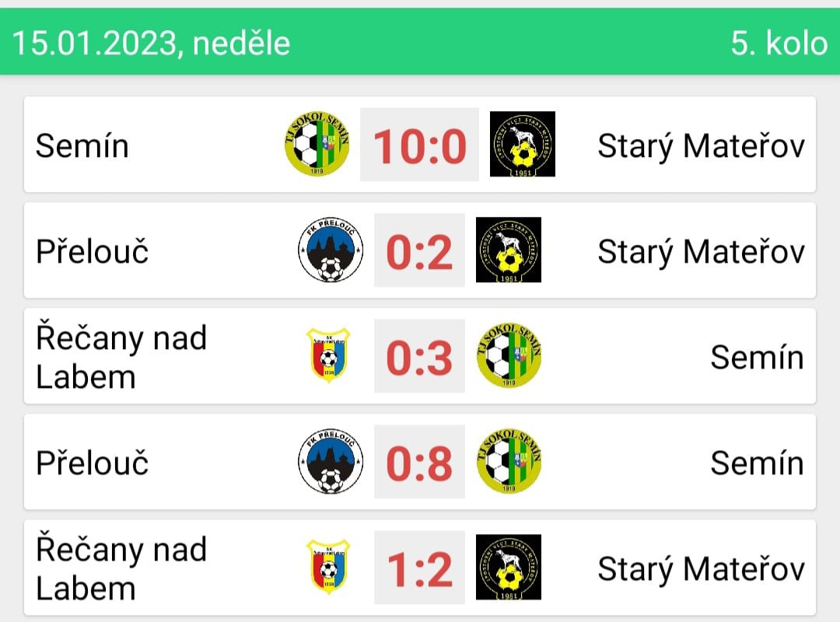This screenshot has width=840, height=622.
Task: Click the 15.01.2023, neděle date header
Action: tap(151, 43)
